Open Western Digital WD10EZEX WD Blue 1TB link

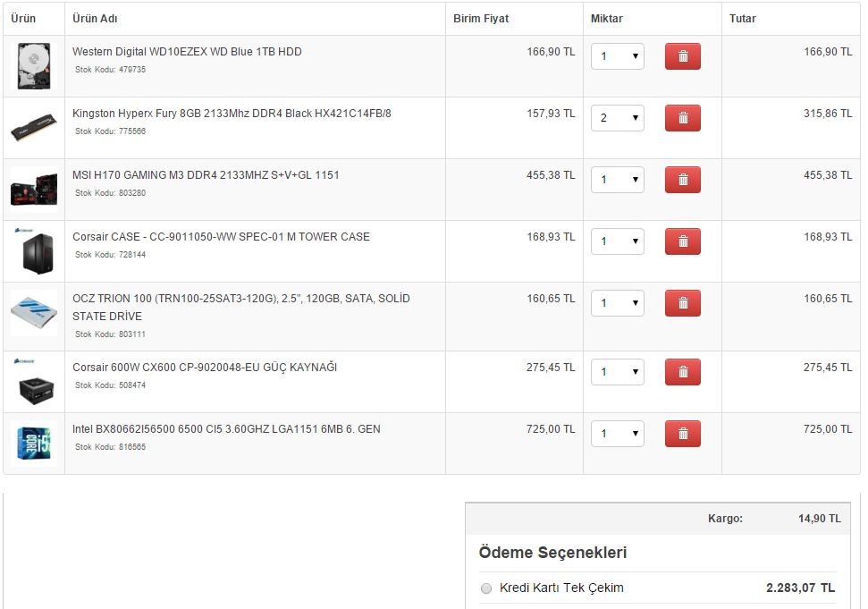187,52
